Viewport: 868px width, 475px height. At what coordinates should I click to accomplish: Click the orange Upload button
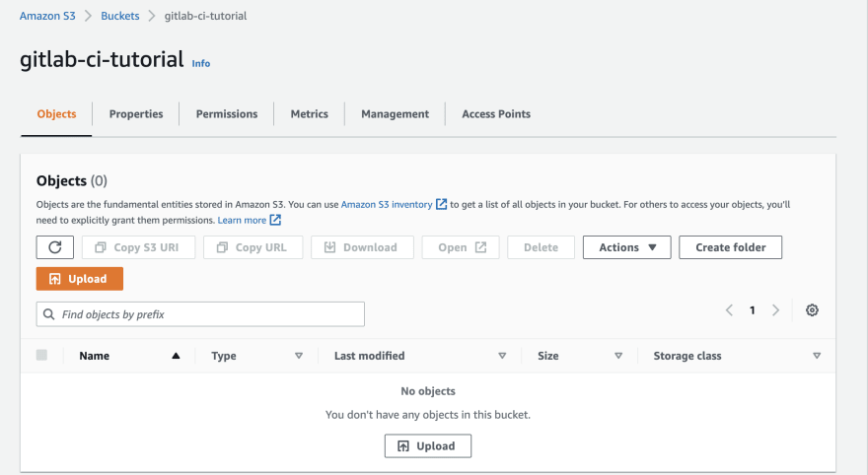pos(80,279)
